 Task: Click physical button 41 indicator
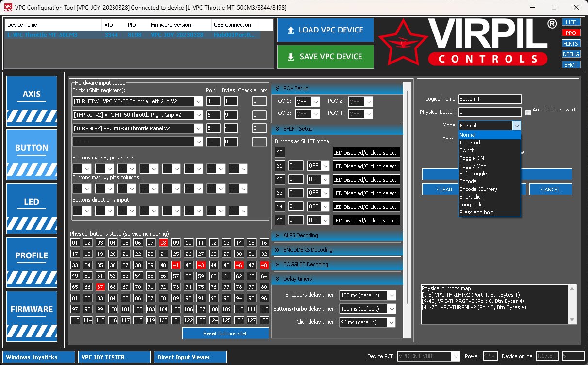point(176,265)
